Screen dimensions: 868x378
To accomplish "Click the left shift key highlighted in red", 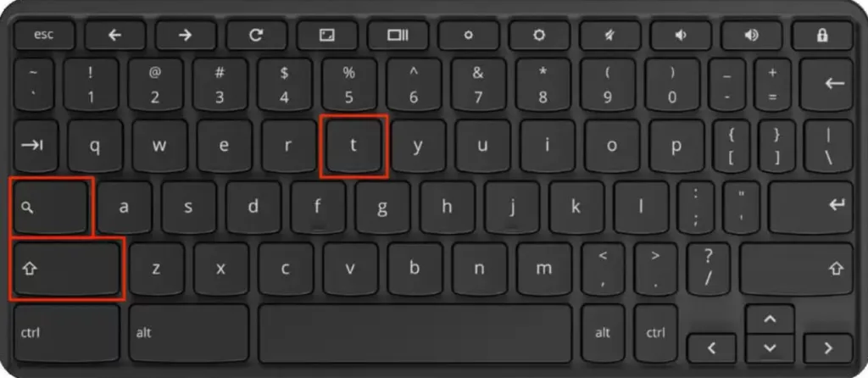I will [x=67, y=269].
